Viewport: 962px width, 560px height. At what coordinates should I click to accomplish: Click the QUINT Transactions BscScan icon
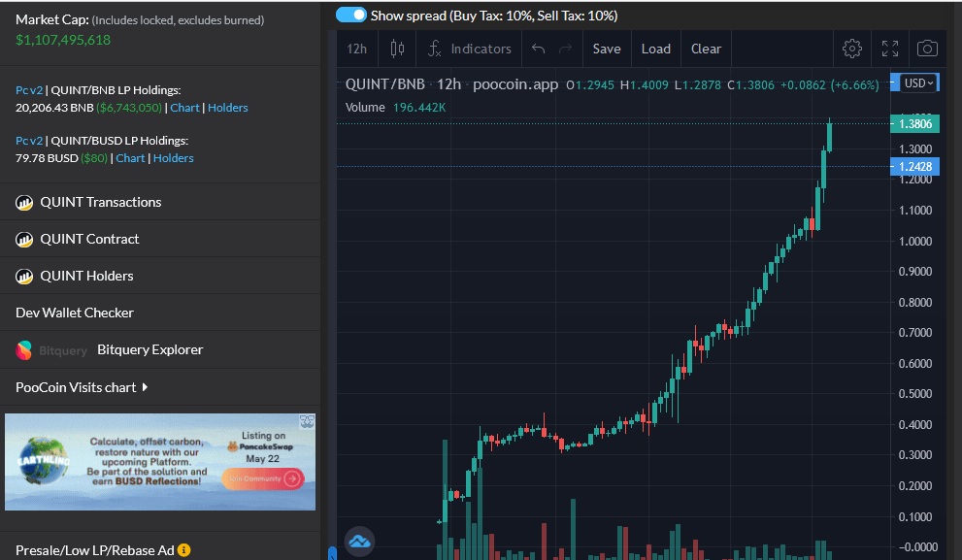pos(24,203)
